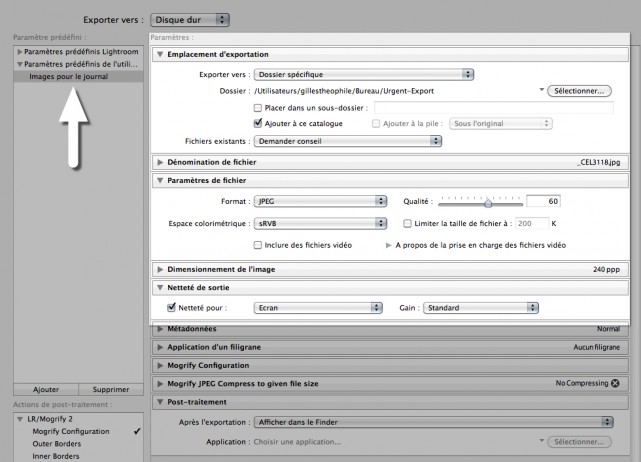Image resolution: width=641 pixels, height=462 pixels.
Task: Click the Supprimer preset button
Action: tap(111, 389)
